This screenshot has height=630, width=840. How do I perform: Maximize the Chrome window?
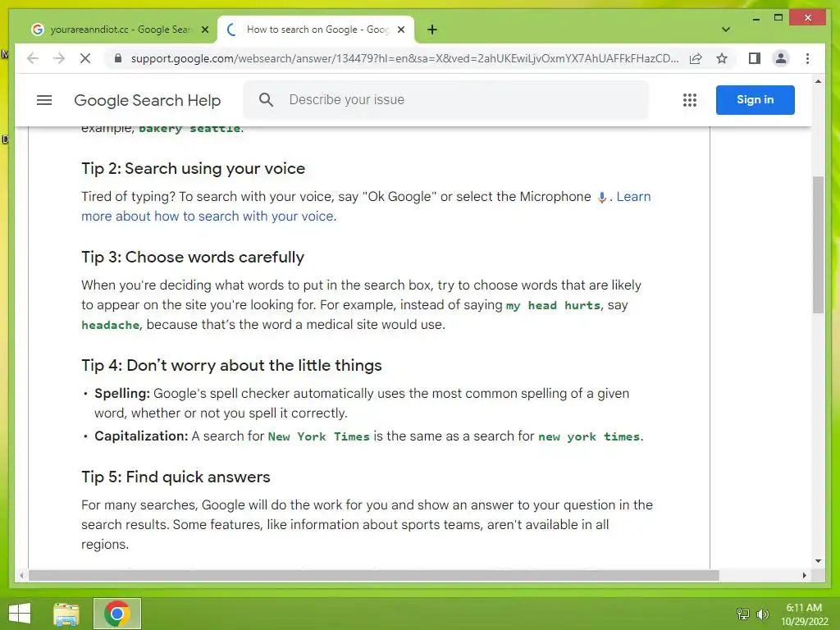click(x=778, y=18)
